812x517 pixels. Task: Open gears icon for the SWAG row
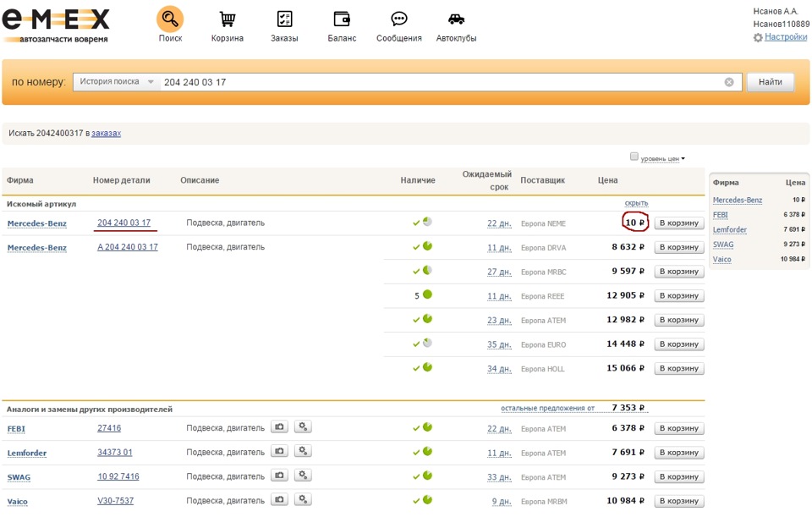coord(303,475)
